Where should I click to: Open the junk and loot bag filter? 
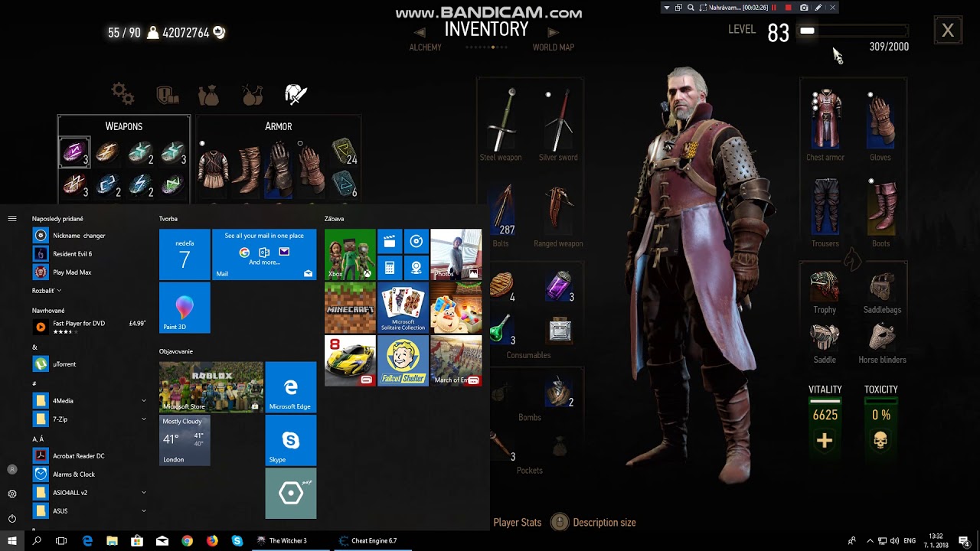click(x=208, y=94)
